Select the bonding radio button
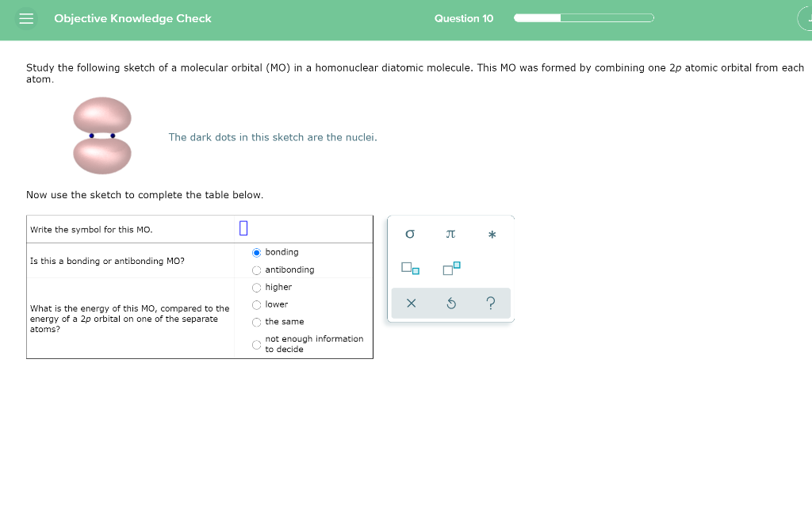 pos(256,252)
